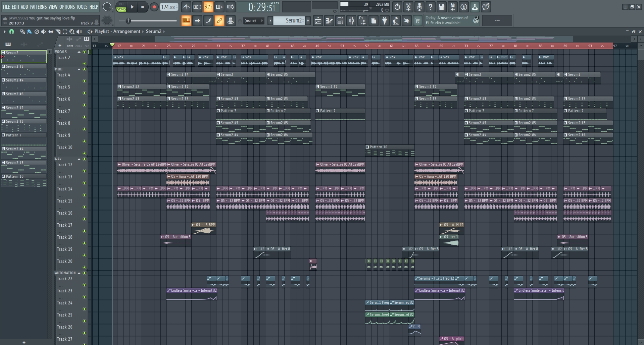
Task: Select the Mute tool in playlist toolbar
Action: pyautogui.click(x=44, y=32)
